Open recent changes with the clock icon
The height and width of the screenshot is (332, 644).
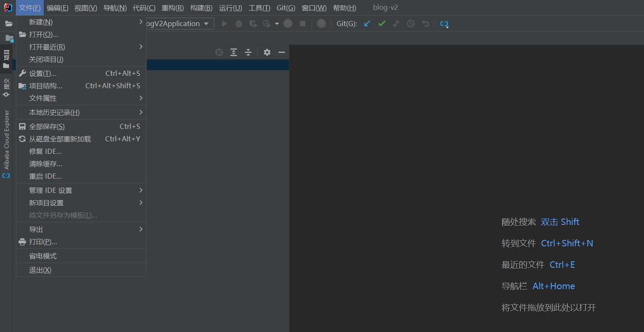tap(410, 24)
